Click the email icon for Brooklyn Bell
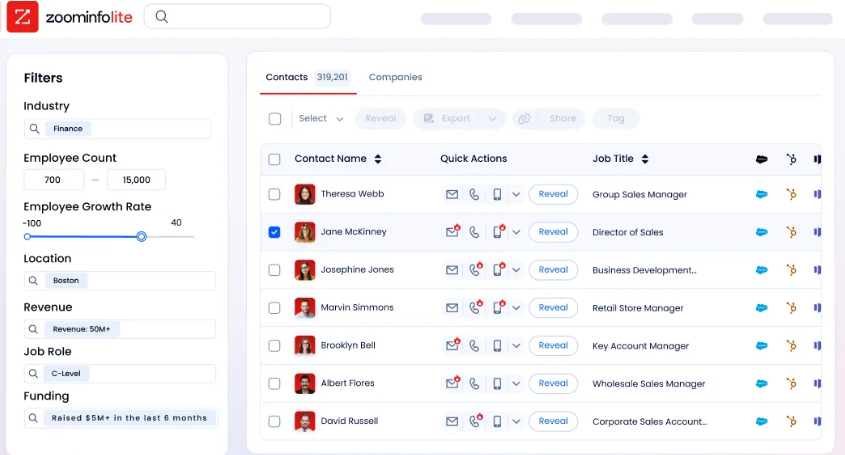Screen dimensions: 845x455 452,344
